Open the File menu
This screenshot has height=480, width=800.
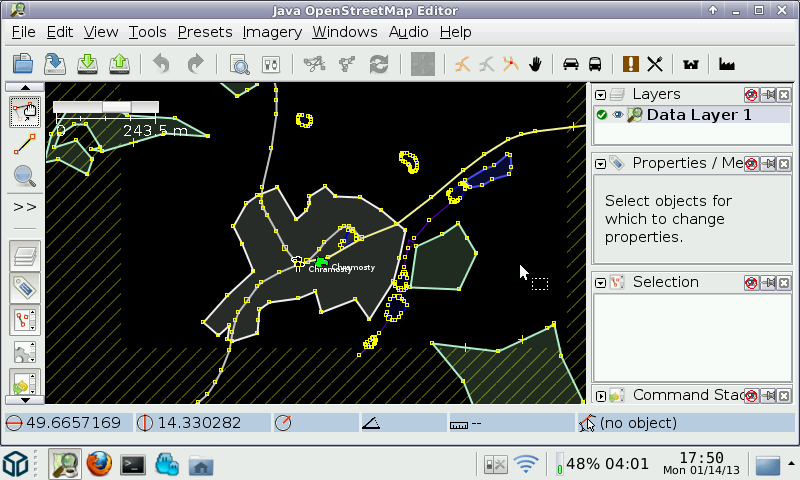(23, 32)
